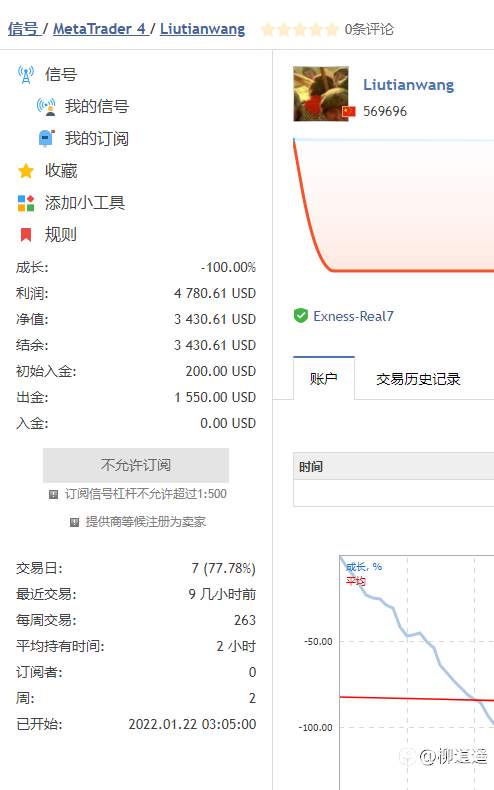The height and width of the screenshot is (790, 494).
Task: Select 收藏 in the sidebar
Action: tap(60, 171)
